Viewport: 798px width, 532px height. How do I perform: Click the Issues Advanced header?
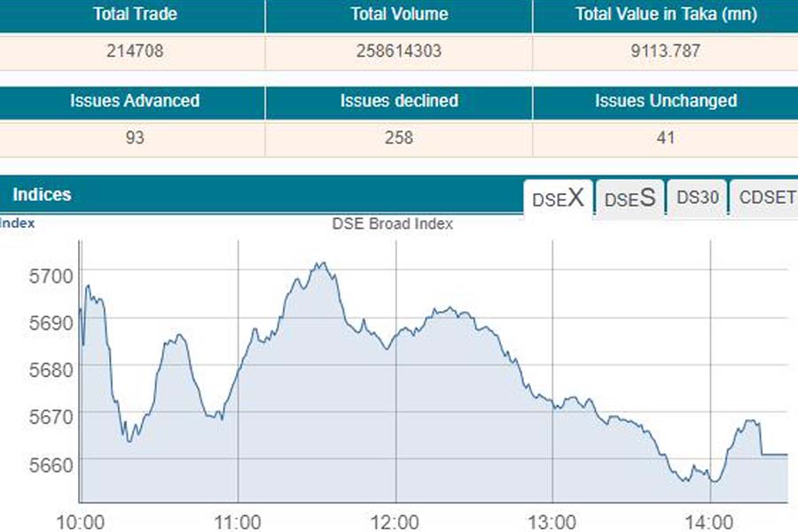click(x=135, y=101)
